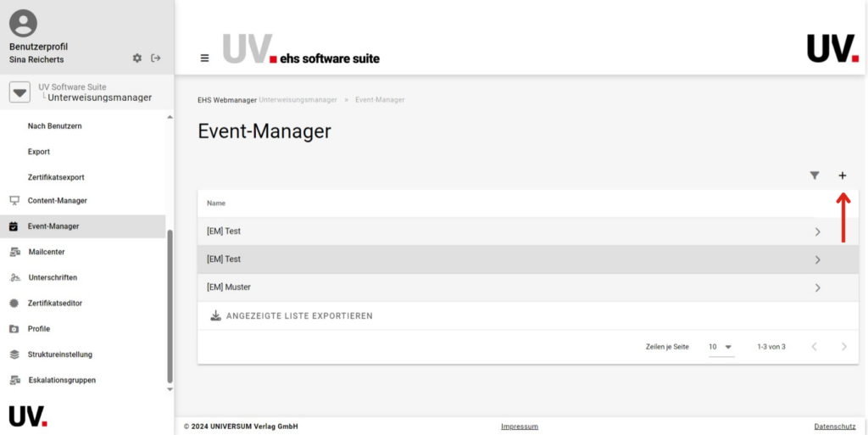Viewport: 868px width, 435px height.
Task: Click the download icon for list export
Action: (215, 315)
